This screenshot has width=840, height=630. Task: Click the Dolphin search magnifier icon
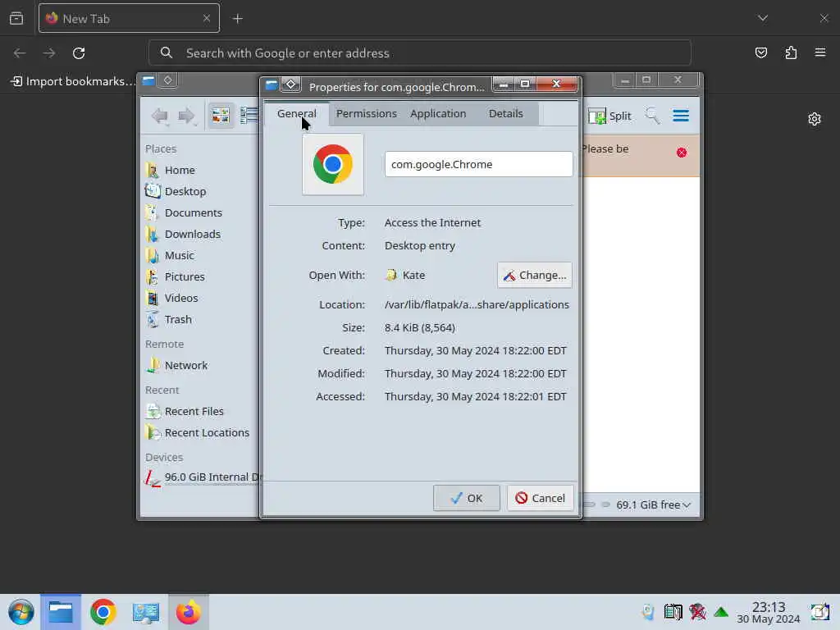click(652, 116)
